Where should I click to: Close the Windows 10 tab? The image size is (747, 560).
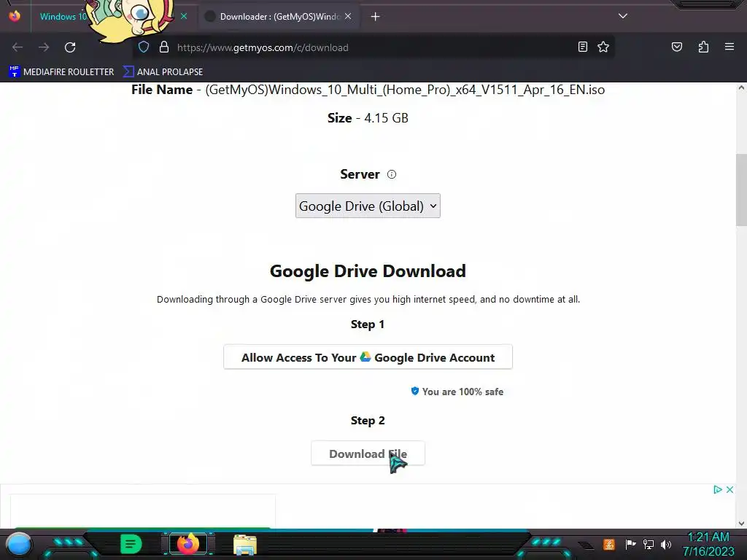coord(184,17)
